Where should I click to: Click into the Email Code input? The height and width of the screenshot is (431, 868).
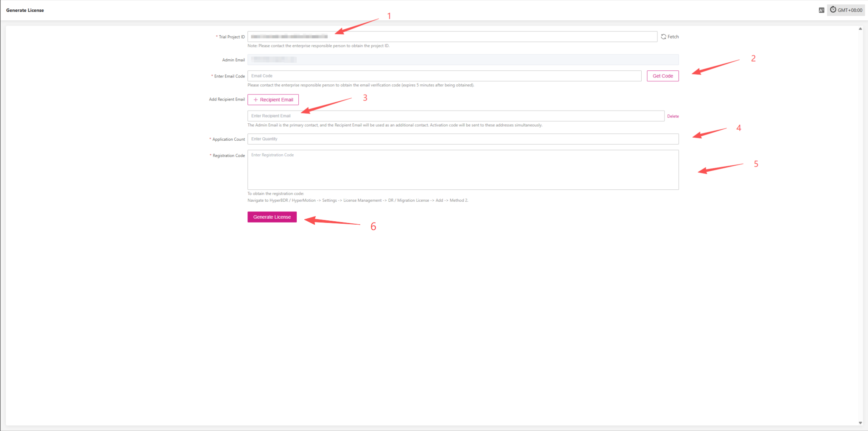[x=444, y=76]
